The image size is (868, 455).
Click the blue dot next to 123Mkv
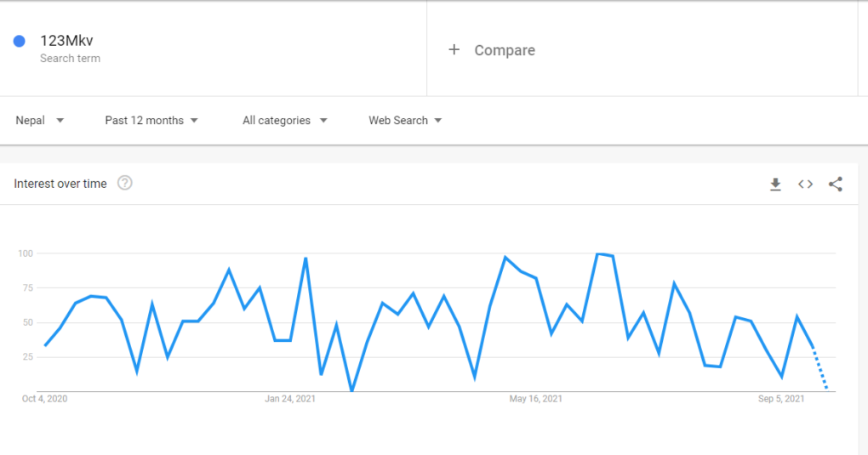pos(20,41)
